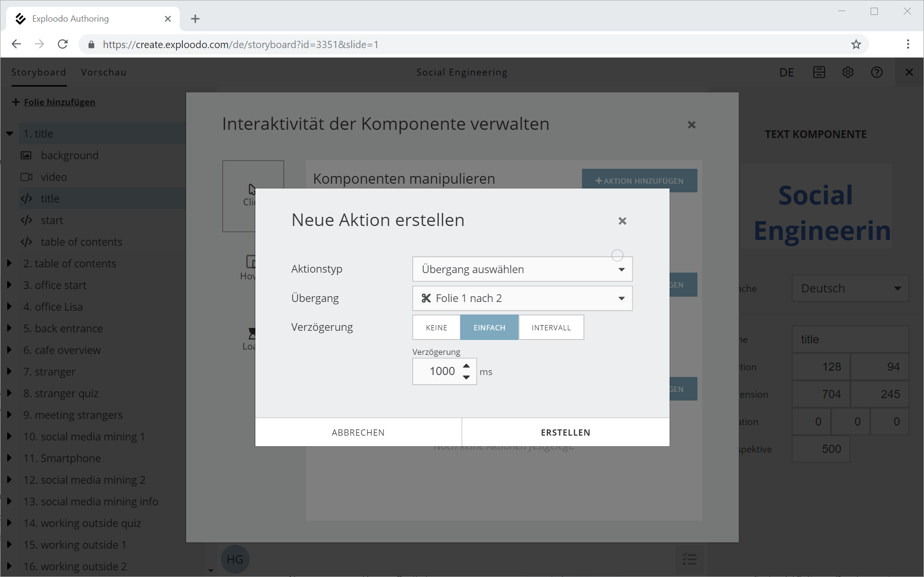Click the ERSTELLEN button
This screenshot has width=924, height=577.
click(x=565, y=432)
